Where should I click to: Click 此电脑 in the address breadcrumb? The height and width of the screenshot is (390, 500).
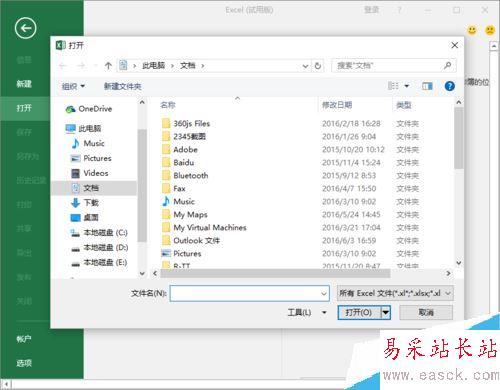pyautogui.click(x=153, y=66)
